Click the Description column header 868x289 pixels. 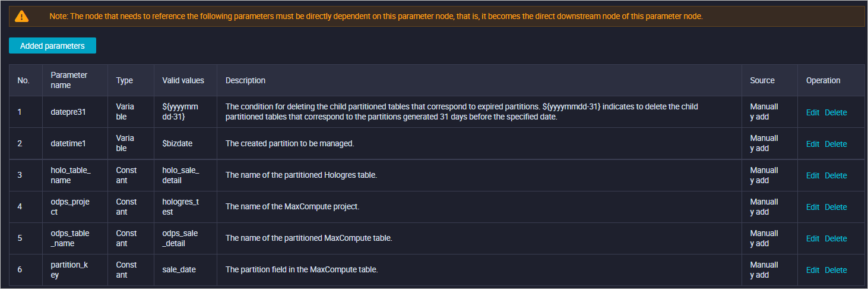pyautogui.click(x=245, y=80)
